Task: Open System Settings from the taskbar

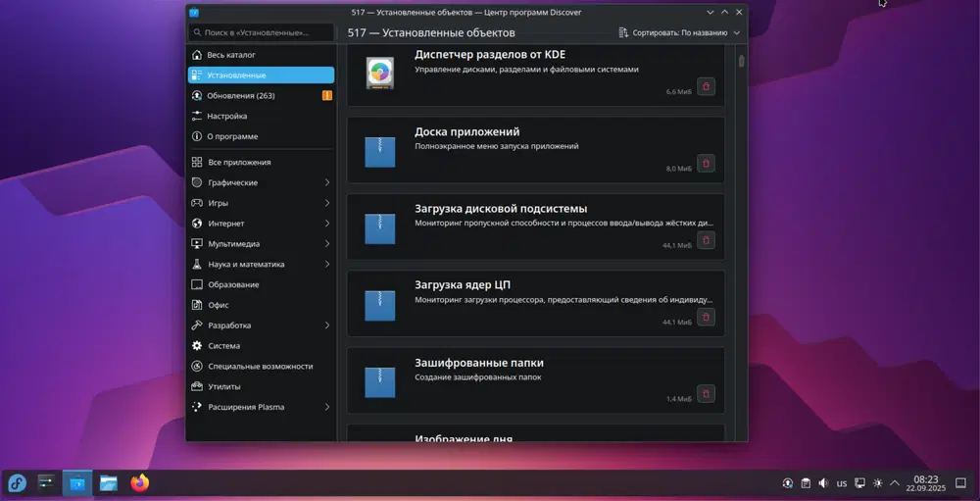Action: (47, 483)
